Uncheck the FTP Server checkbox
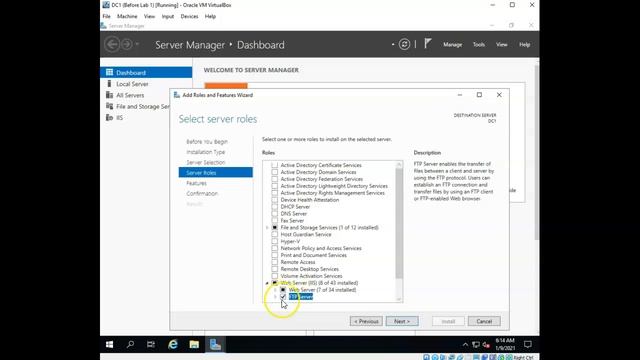This screenshot has height=360, width=640. (x=283, y=297)
